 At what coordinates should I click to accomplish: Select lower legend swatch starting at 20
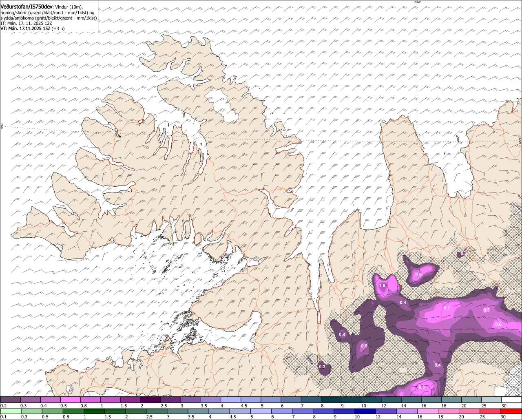(x=470, y=411)
